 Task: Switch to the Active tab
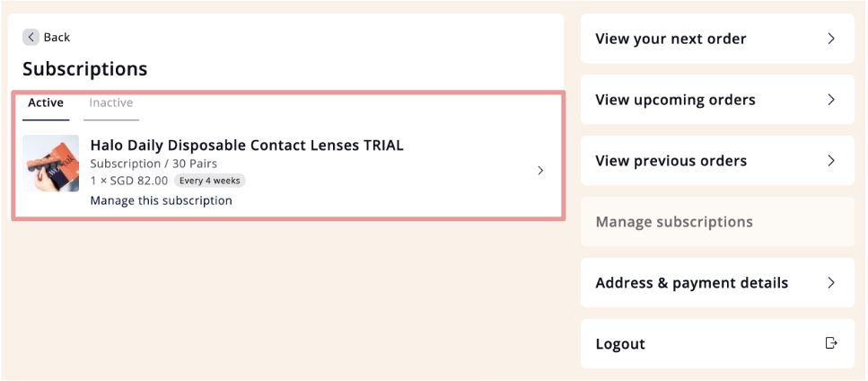tap(46, 103)
